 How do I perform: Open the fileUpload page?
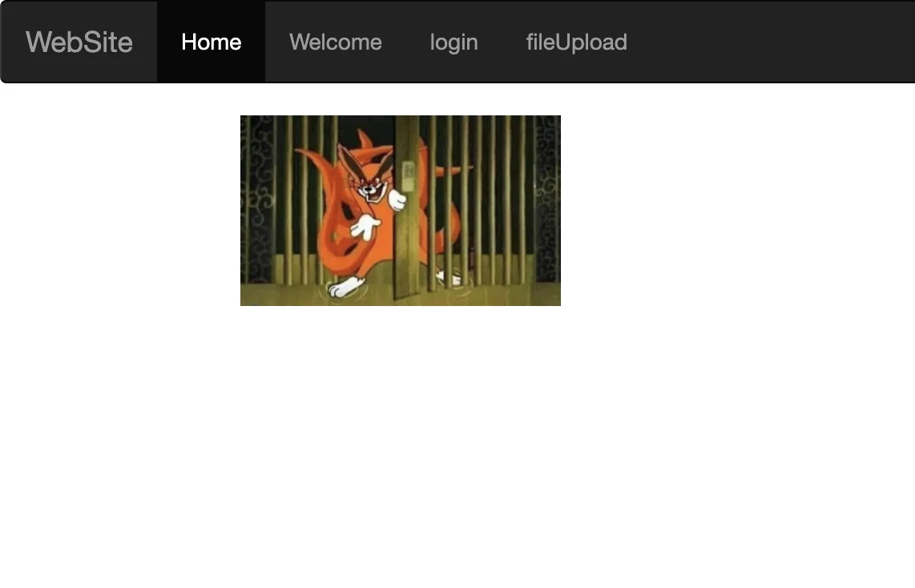[x=577, y=42]
